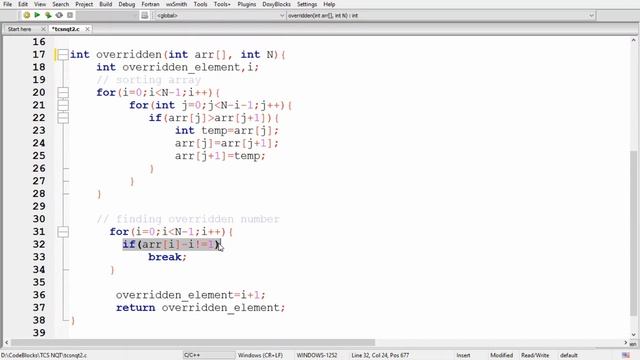Click the 'break;' statement on line 33
The width and height of the screenshot is (640, 360).
point(167,257)
